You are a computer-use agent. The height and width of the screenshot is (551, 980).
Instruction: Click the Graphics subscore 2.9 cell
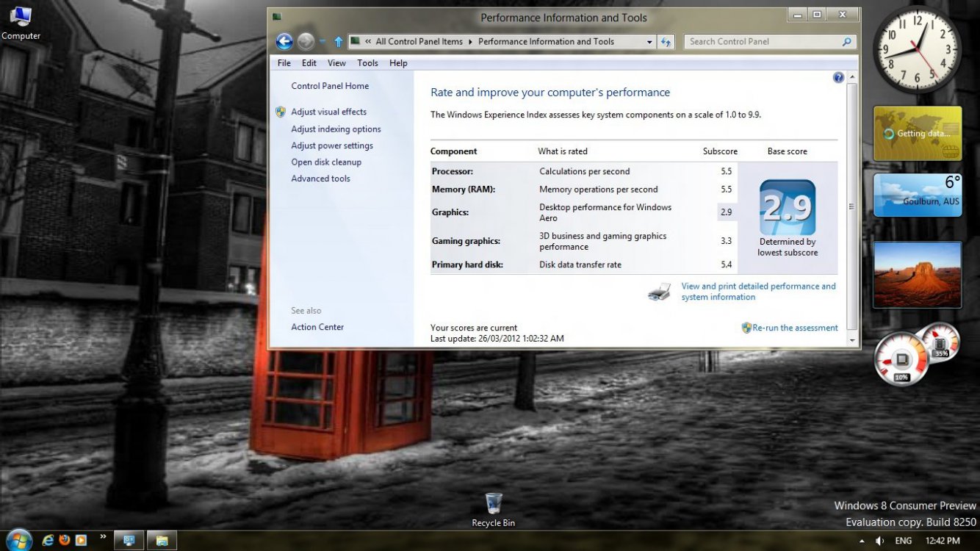[x=726, y=212]
